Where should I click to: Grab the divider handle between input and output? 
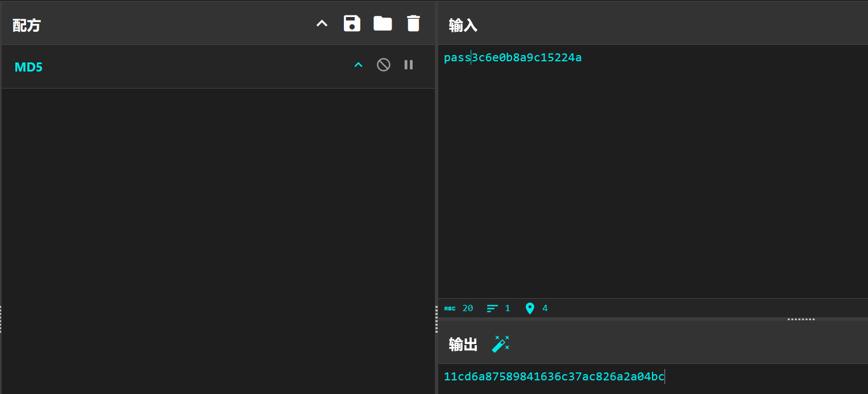pos(801,319)
